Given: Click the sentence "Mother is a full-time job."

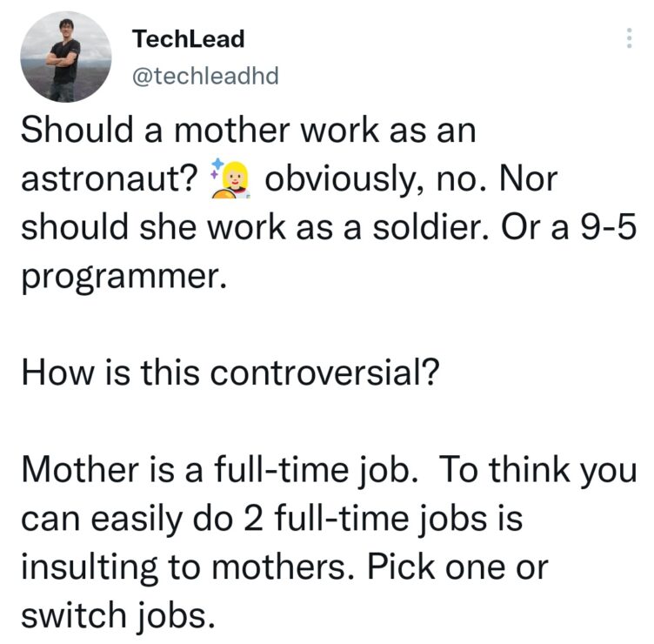Looking at the screenshot, I should [x=219, y=470].
